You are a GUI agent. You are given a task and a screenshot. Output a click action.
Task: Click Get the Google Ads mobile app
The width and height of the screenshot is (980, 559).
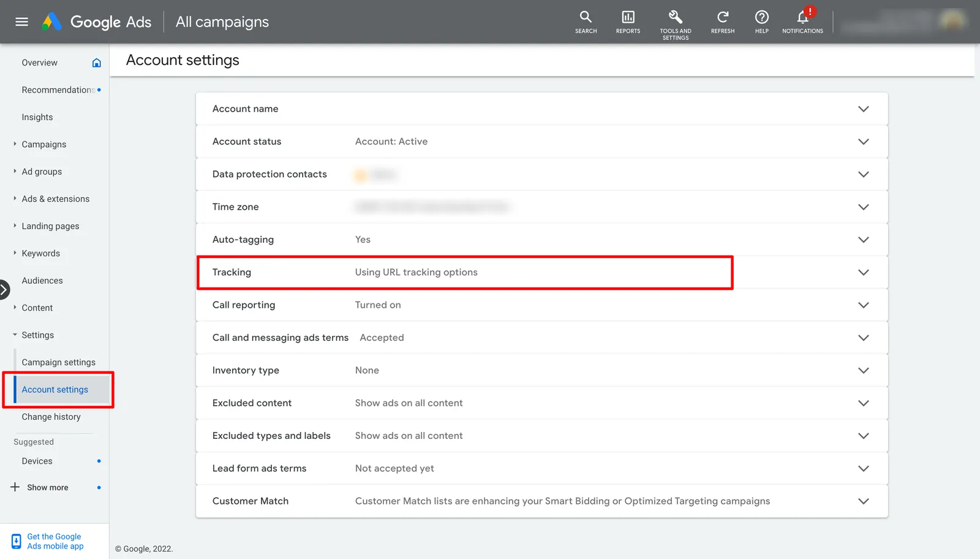55,541
